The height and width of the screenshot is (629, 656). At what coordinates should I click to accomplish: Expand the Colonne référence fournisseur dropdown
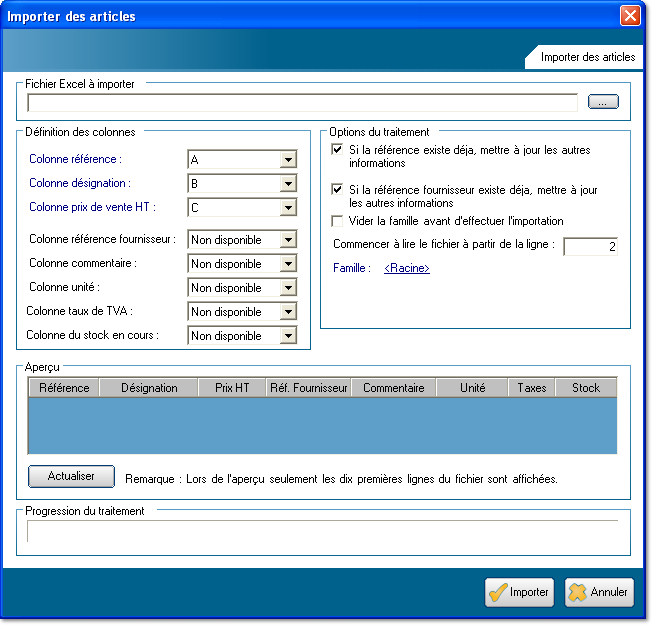point(288,240)
